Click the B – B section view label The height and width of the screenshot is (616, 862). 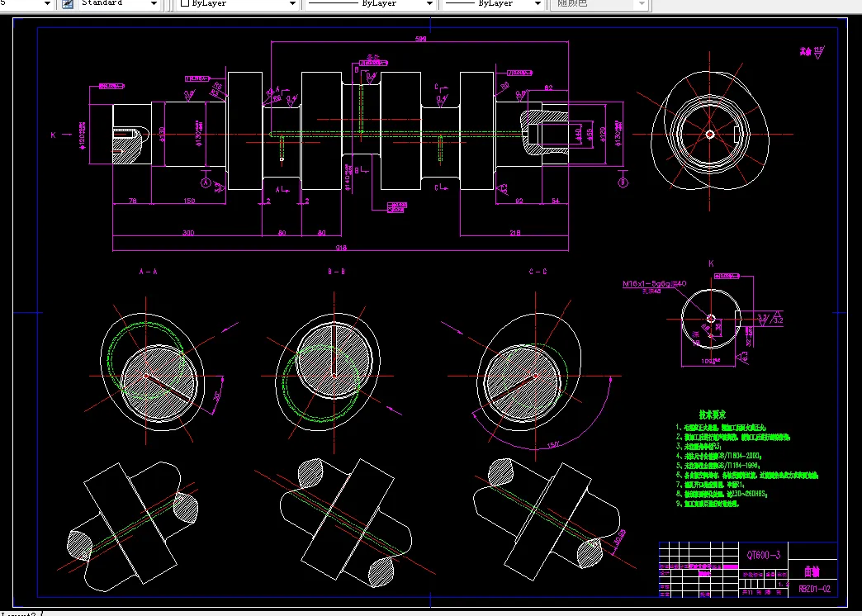pos(336,271)
